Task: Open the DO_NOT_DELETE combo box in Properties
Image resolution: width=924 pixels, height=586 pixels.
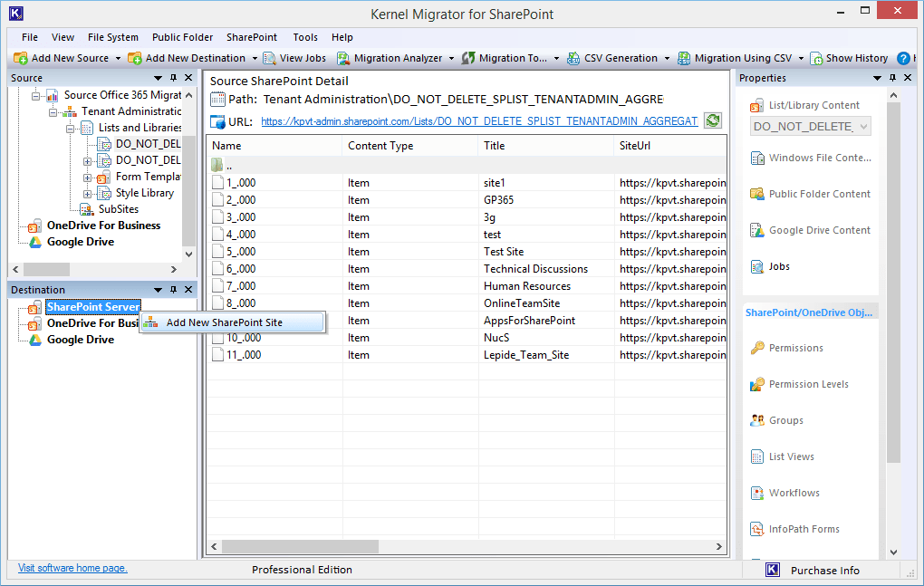Action: 810,127
